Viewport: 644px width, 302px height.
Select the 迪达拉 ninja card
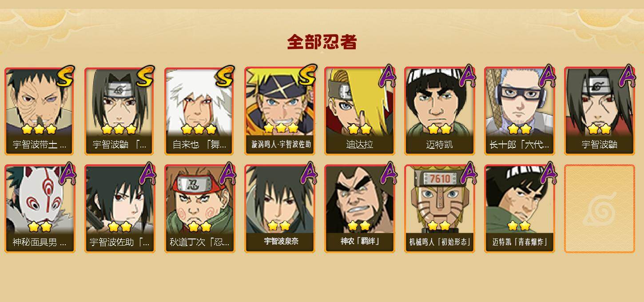pos(360,111)
